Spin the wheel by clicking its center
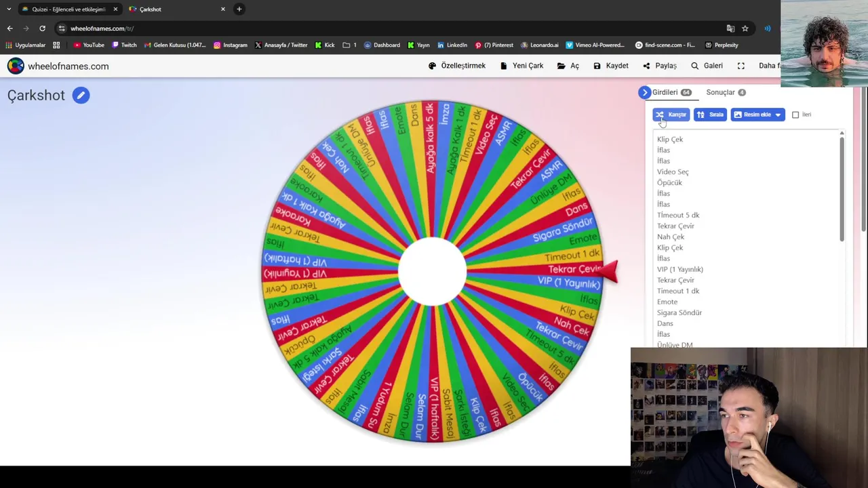The height and width of the screenshot is (488, 868). click(x=433, y=271)
